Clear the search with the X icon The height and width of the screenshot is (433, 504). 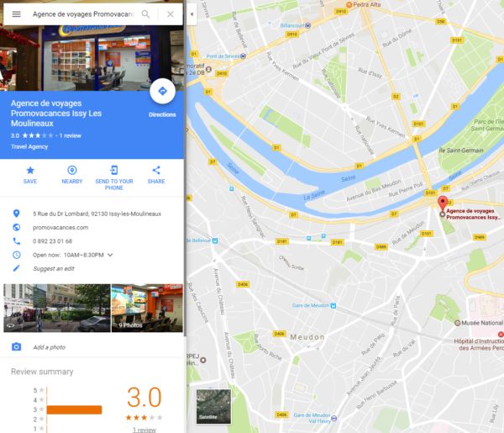point(171,14)
